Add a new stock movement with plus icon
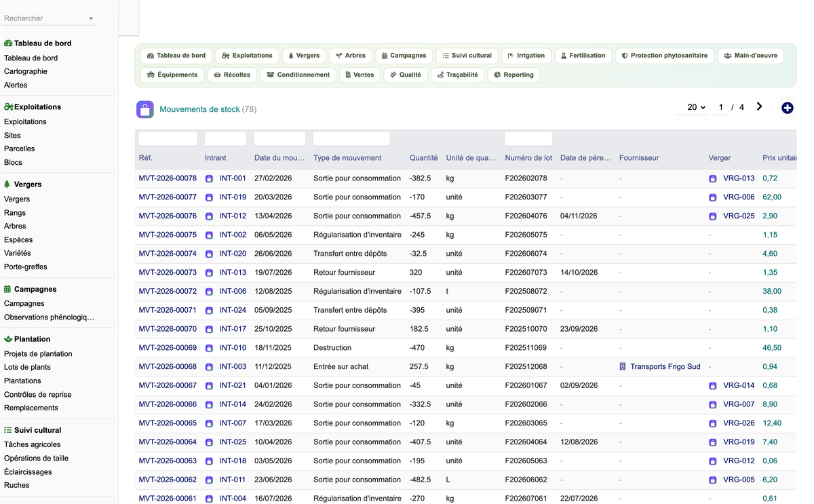Image resolution: width=814 pixels, height=504 pixels. [787, 108]
